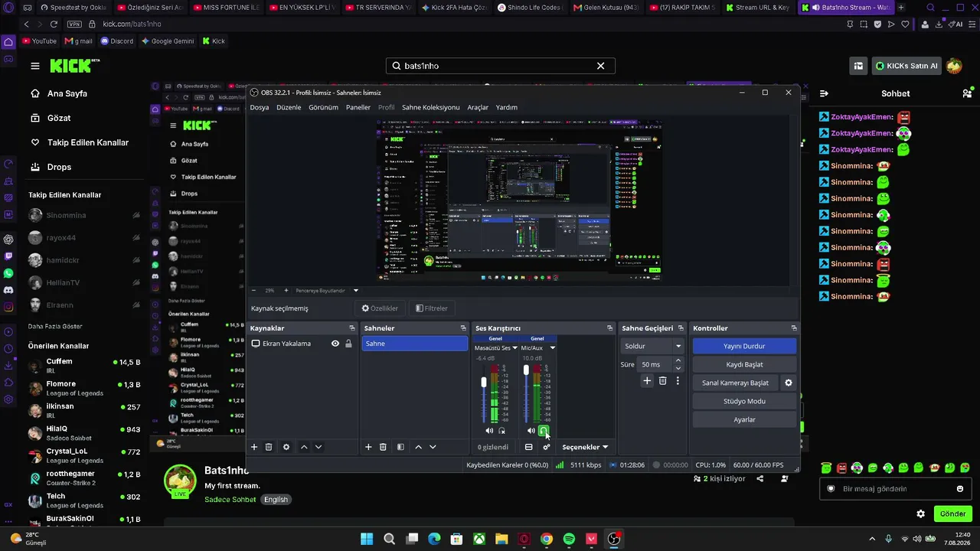Open OBS Ayarlar settings
This screenshot has height=551, width=980.
(x=744, y=419)
